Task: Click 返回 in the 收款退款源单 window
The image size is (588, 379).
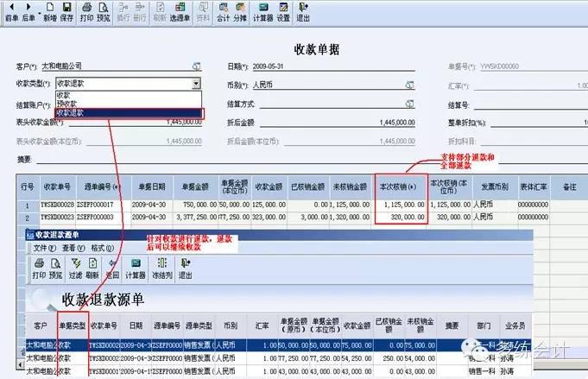Action: point(112,268)
